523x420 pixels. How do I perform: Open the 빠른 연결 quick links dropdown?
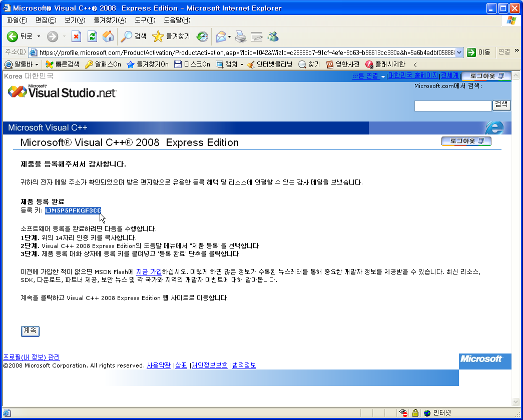(x=368, y=76)
